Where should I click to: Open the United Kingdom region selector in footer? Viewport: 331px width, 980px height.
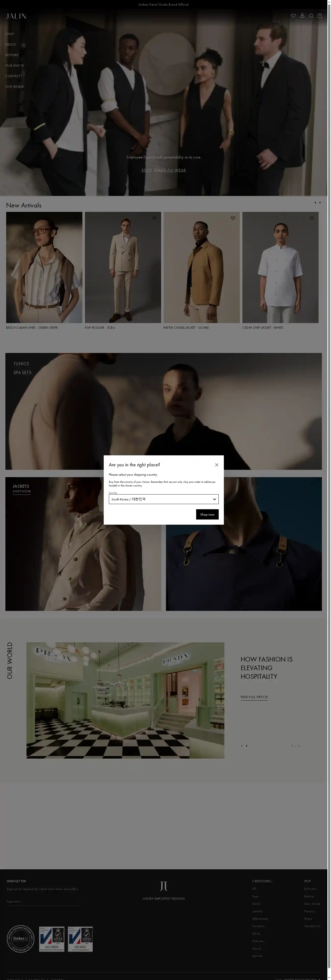(x=301, y=979)
